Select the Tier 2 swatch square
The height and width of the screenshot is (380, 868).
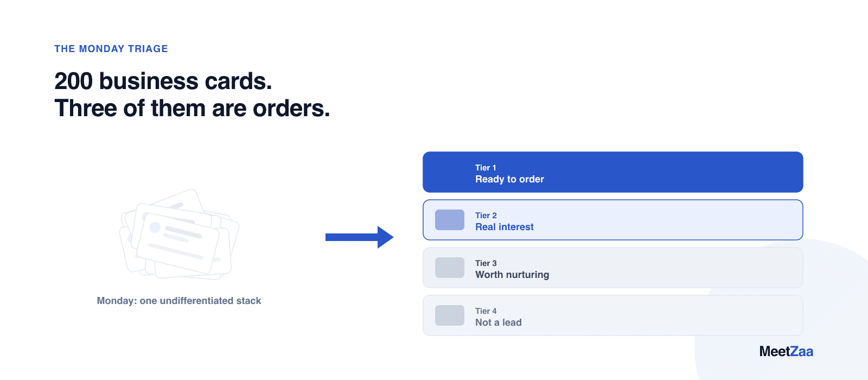(450, 220)
